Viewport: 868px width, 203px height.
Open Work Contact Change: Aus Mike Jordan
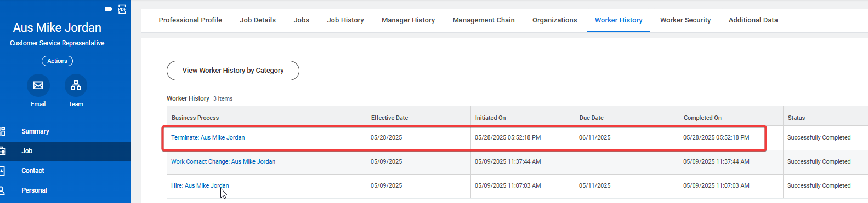coord(223,161)
